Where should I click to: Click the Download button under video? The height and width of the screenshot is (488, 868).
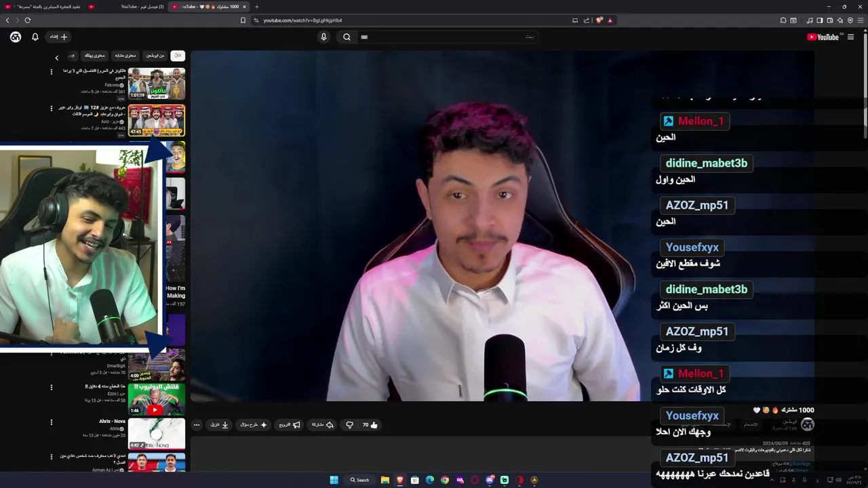pos(219,425)
